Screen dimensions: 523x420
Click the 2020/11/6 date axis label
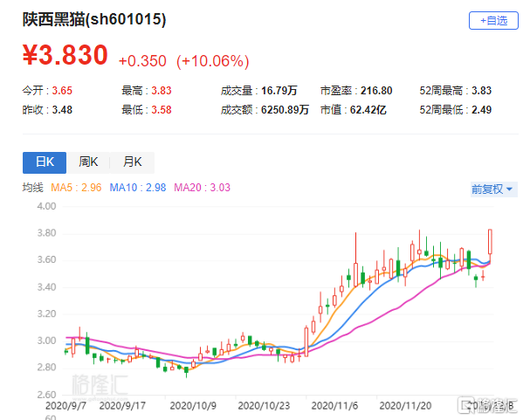[x=334, y=406]
